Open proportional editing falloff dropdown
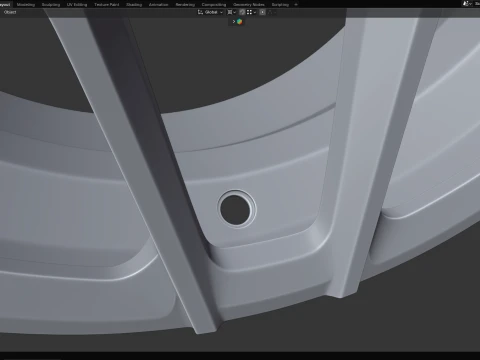Screen dimensions: 480x360 (271, 12)
